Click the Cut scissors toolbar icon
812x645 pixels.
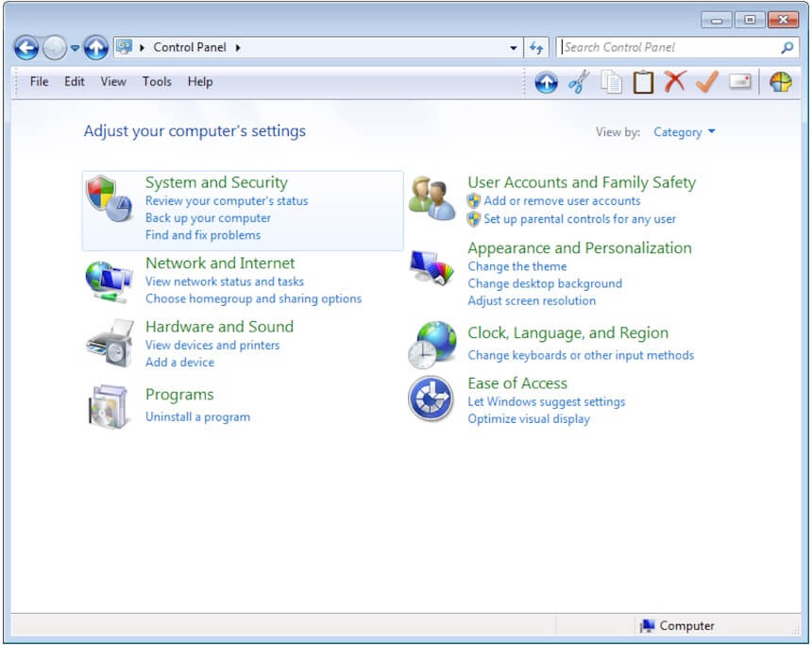(x=579, y=82)
